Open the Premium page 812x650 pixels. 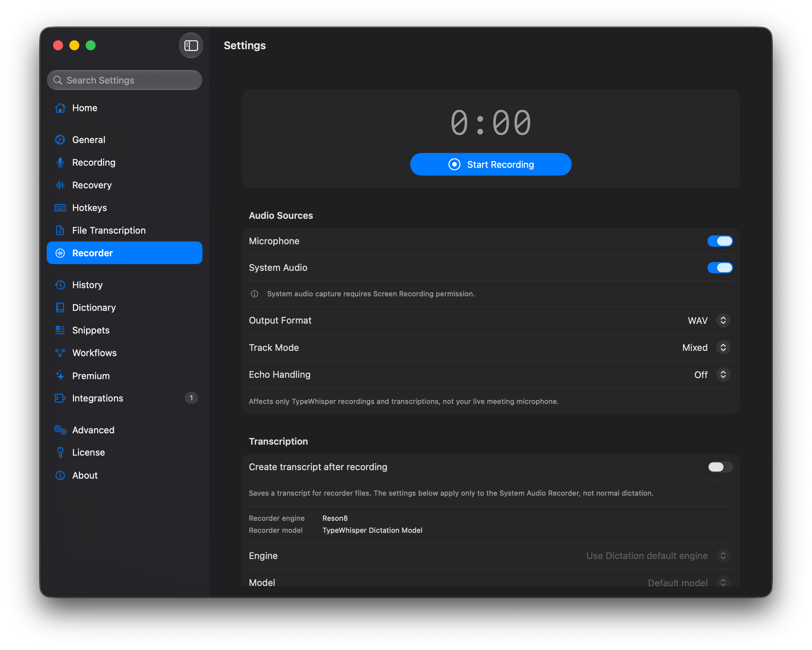click(x=124, y=376)
